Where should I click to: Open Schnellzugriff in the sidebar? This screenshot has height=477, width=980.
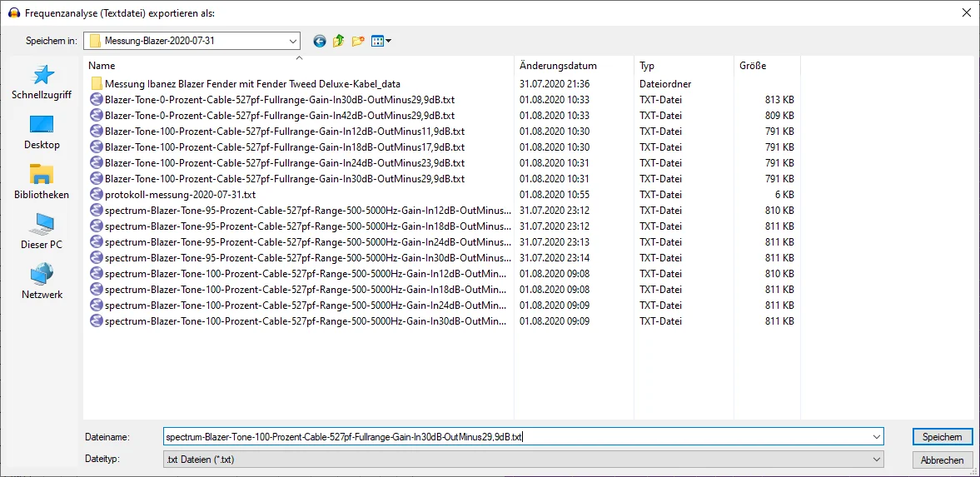tap(42, 82)
